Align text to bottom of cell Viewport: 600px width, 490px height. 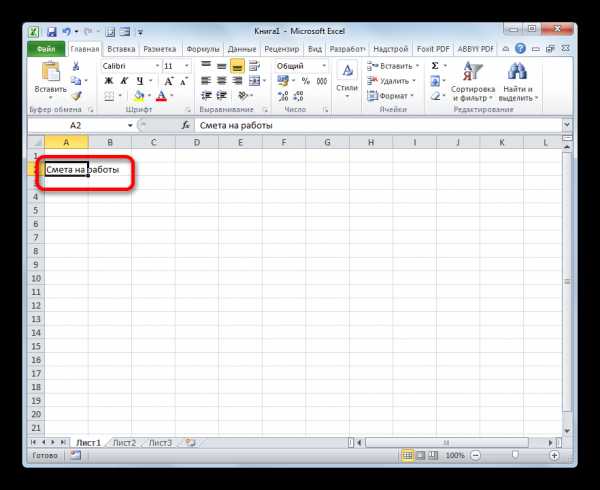pos(237,66)
